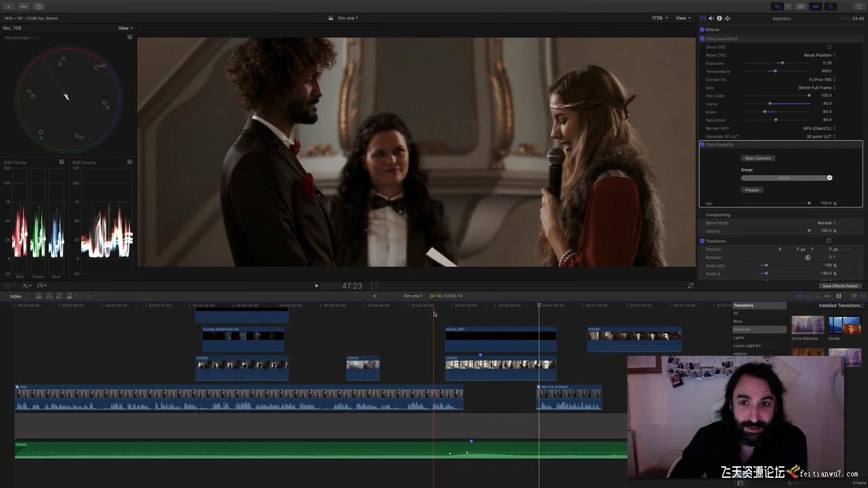Viewport: 868px width, 488px height.
Task: Open RGB Parade settings icon
Action: click(62, 162)
